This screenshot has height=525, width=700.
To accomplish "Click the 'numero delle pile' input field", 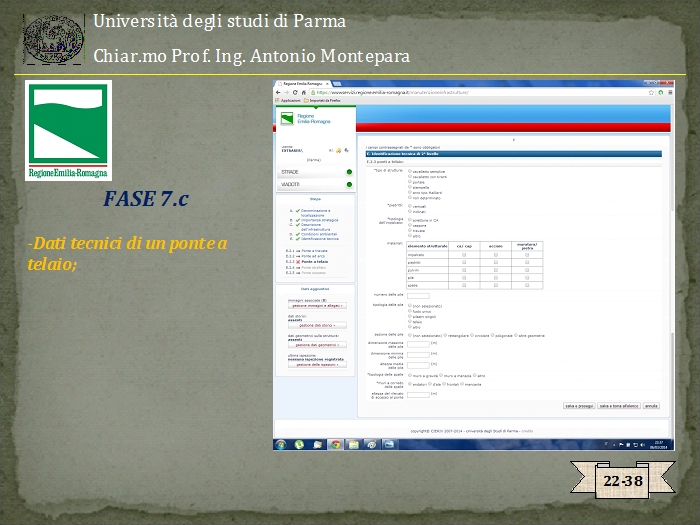I will (x=418, y=295).
